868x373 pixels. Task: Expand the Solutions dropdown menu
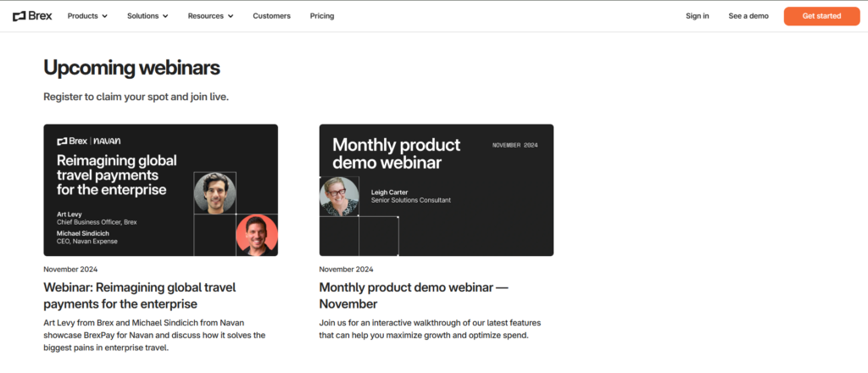[x=147, y=16]
